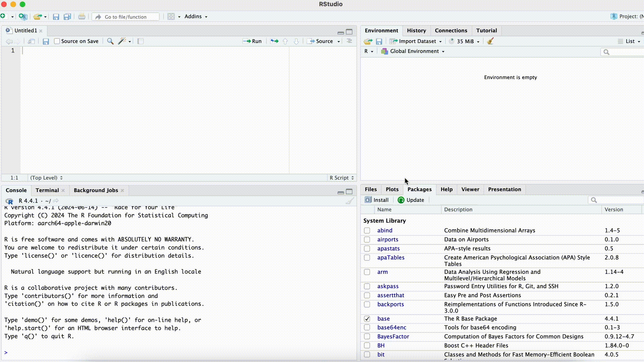This screenshot has height=362, width=644.
Task: Click the Install packages button
Action: [x=377, y=200]
